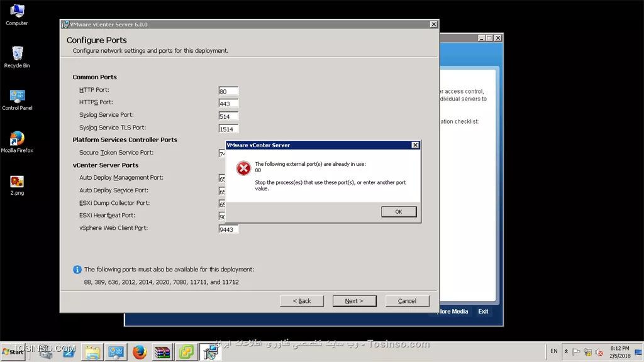Switch to the installer taskbar button
Image resolution: width=644 pixels, height=362 pixels.
[210, 352]
